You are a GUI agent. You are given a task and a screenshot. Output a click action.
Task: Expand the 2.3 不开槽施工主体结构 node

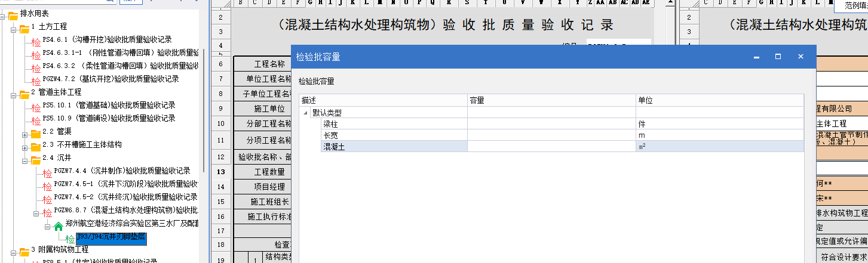pos(25,146)
